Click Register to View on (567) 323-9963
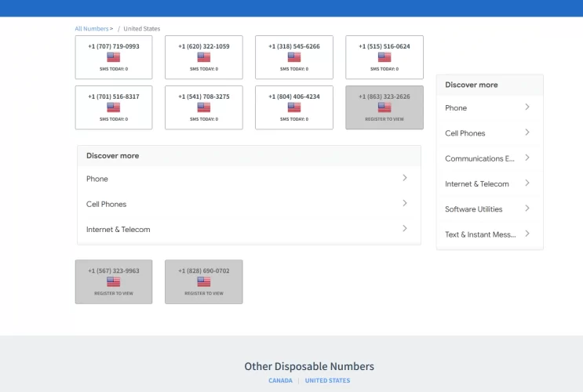 (114, 293)
